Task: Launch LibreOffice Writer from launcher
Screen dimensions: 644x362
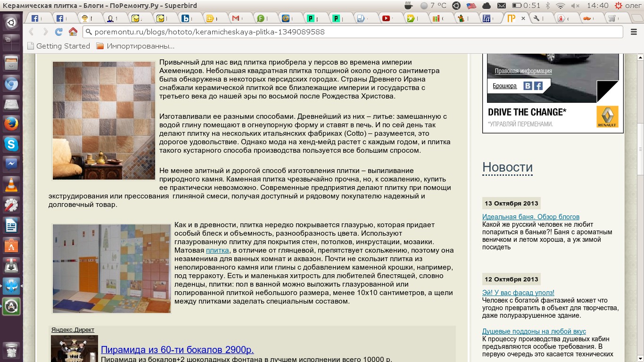Action: 11,225
